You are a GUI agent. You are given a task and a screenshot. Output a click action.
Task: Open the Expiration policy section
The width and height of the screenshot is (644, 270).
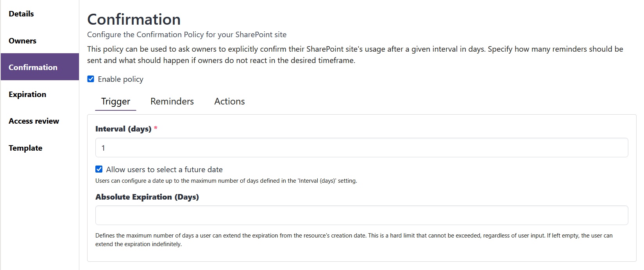pyautogui.click(x=27, y=94)
